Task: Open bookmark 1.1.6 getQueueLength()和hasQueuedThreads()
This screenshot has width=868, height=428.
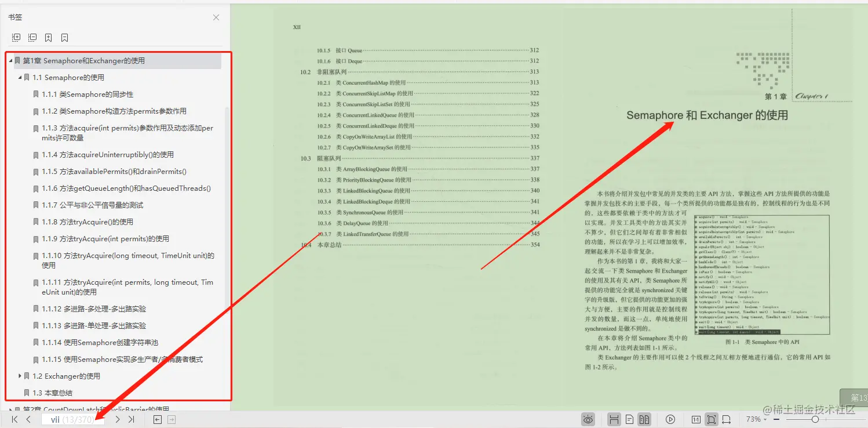Action: pos(126,188)
